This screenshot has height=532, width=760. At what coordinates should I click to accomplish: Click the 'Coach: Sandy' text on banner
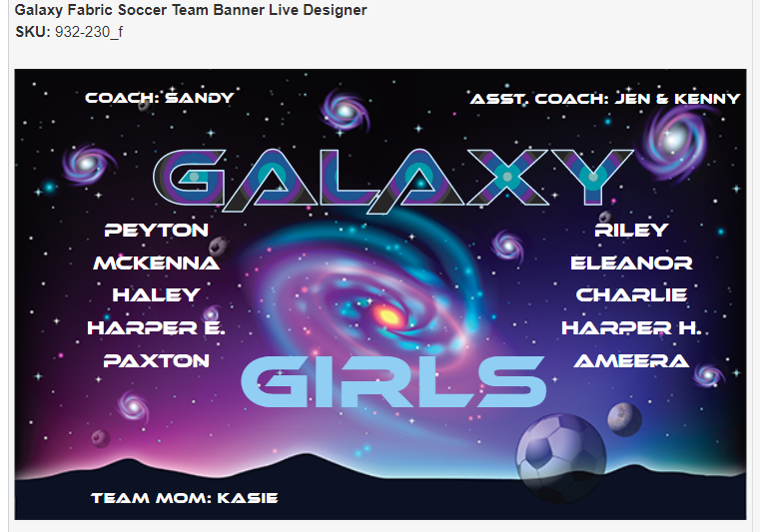[160, 98]
